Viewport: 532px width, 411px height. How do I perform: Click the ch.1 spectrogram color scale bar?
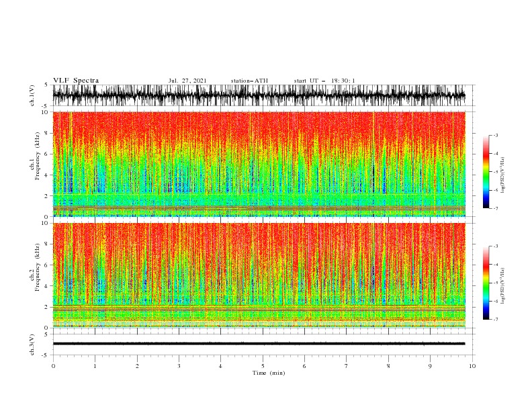(486, 172)
